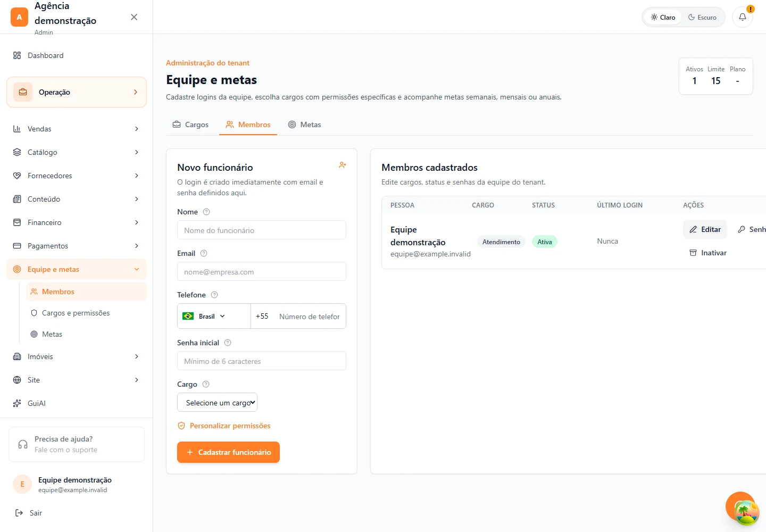This screenshot has height=532, width=766.
Task: Click Inativar for Equipe demonstração
Action: click(x=708, y=253)
